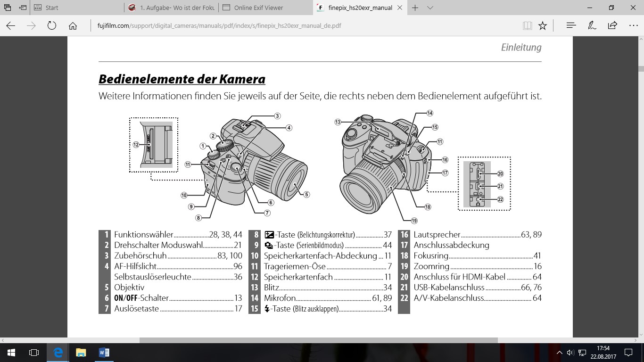The image size is (644, 362).
Task: Switch to the Online Exif Viewer tab
Action: [x=266, y=8]
